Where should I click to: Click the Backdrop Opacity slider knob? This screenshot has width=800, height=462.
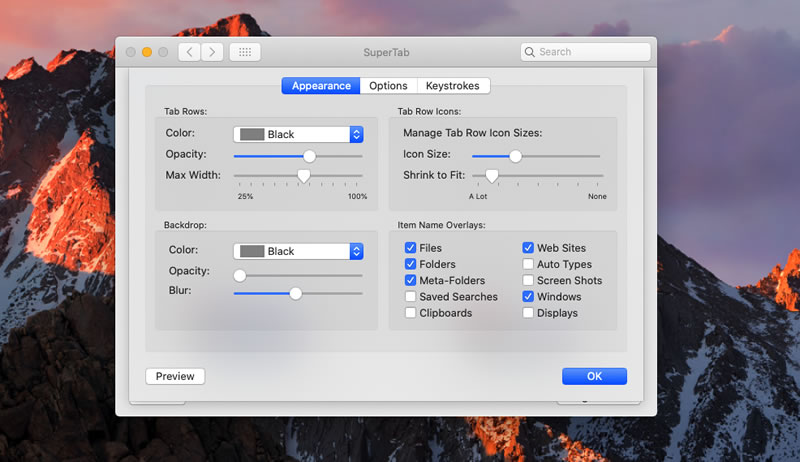(240, 276)
